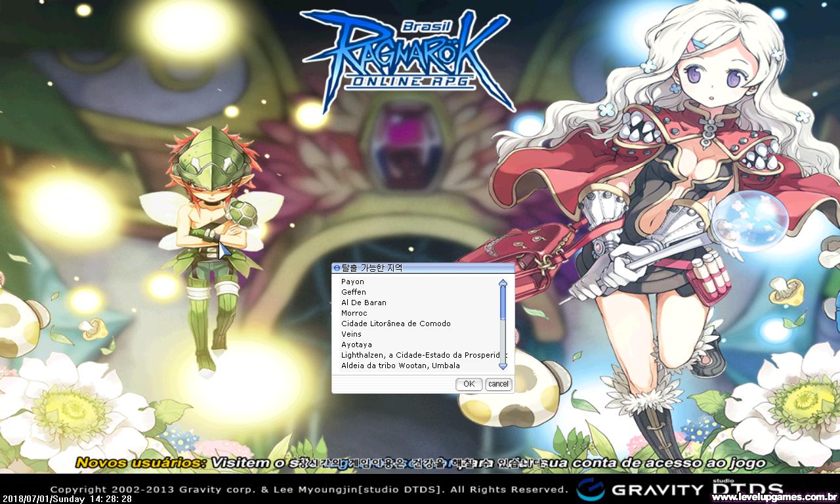
Task: Click the blue scrollbar thumb in list
Action: (x=503, y=303)
